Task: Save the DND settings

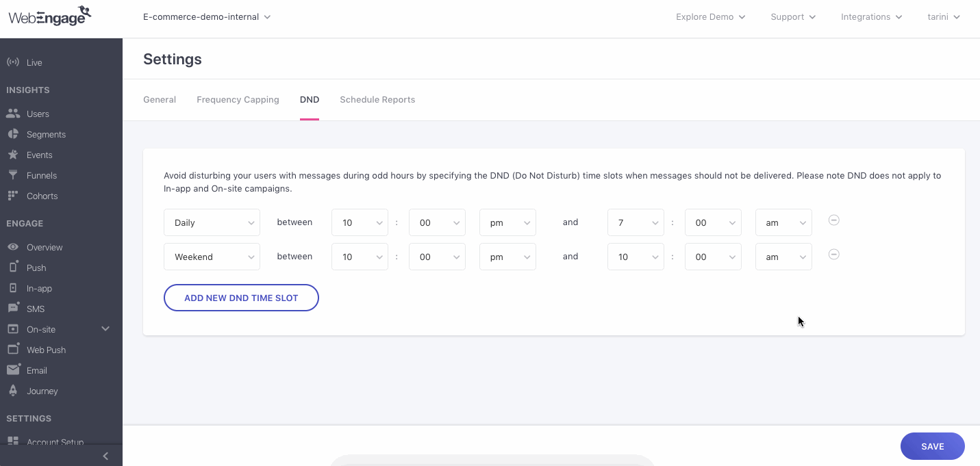Action: (932, 446)
